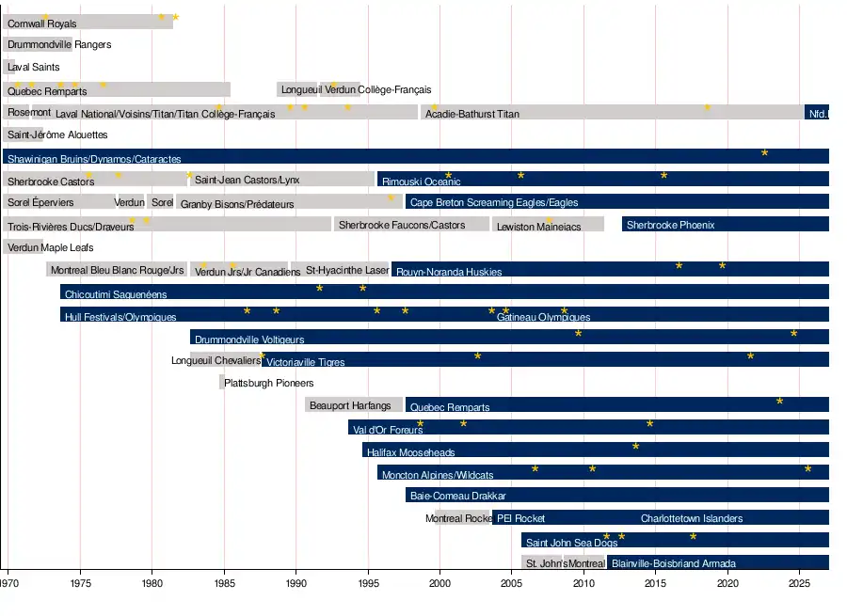Click the star on the Shawinigan Cataractes bar
The height and width of the screenshot is (616, 847).
[764, 153]
